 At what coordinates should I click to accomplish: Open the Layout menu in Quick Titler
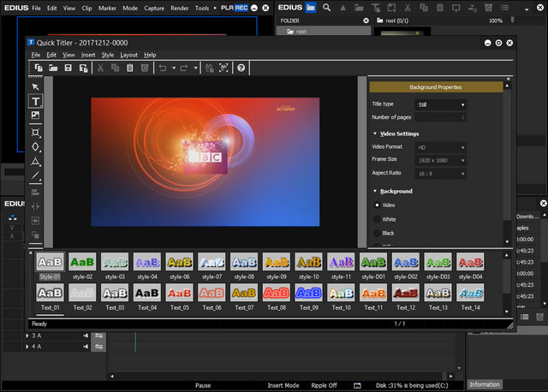click(128, 55)
